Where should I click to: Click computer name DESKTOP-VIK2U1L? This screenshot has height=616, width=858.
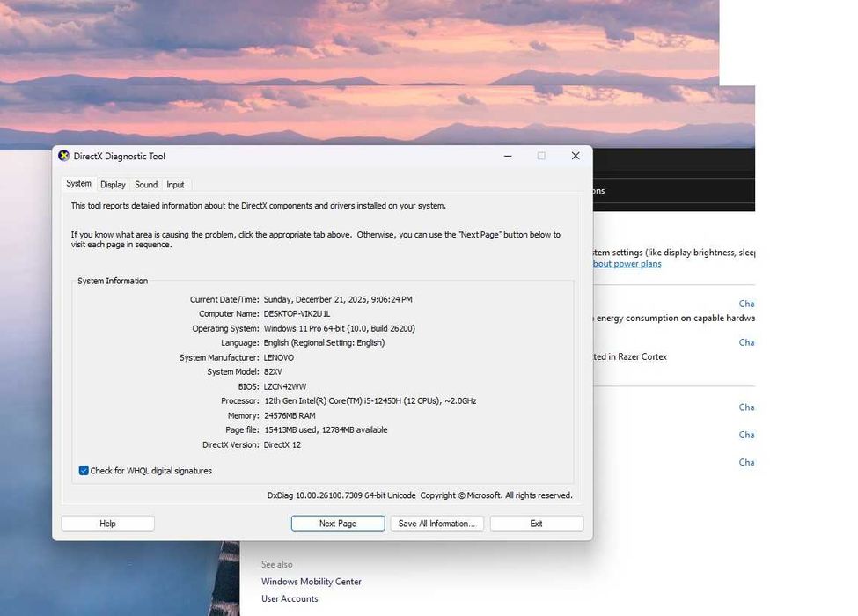tap(297, 314)
